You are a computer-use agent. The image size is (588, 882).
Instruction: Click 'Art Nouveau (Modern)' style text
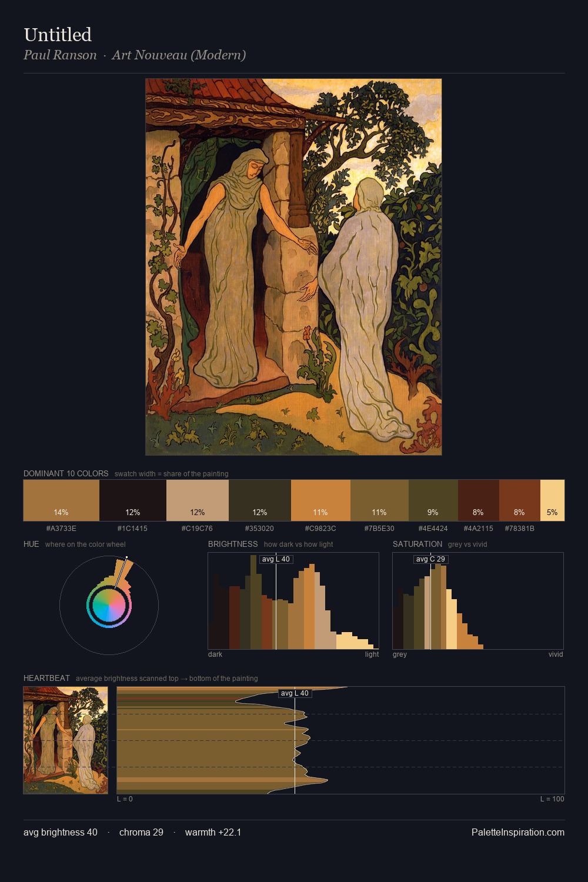(x=179, y=55)
